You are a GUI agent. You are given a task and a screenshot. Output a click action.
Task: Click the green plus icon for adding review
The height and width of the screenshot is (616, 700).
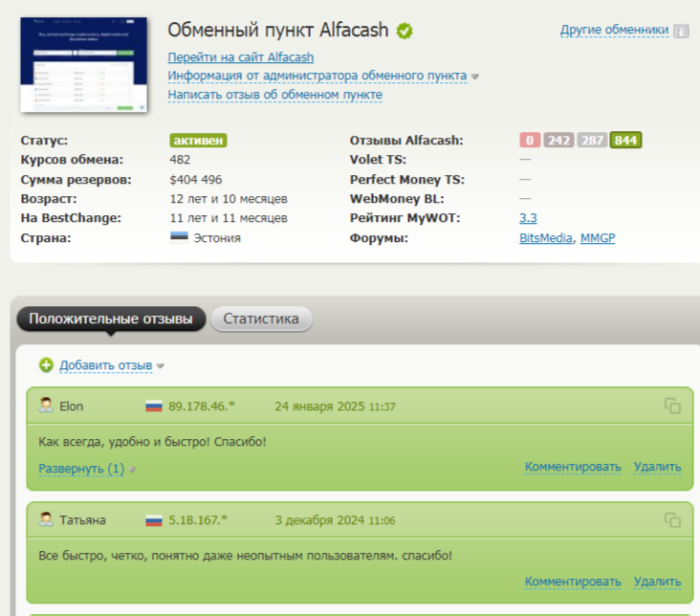click(46, 365)
